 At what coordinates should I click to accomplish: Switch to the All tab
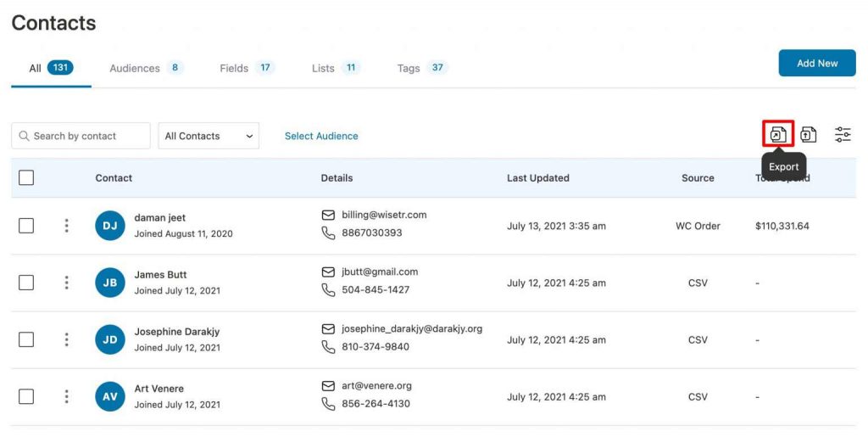point(51,68)
